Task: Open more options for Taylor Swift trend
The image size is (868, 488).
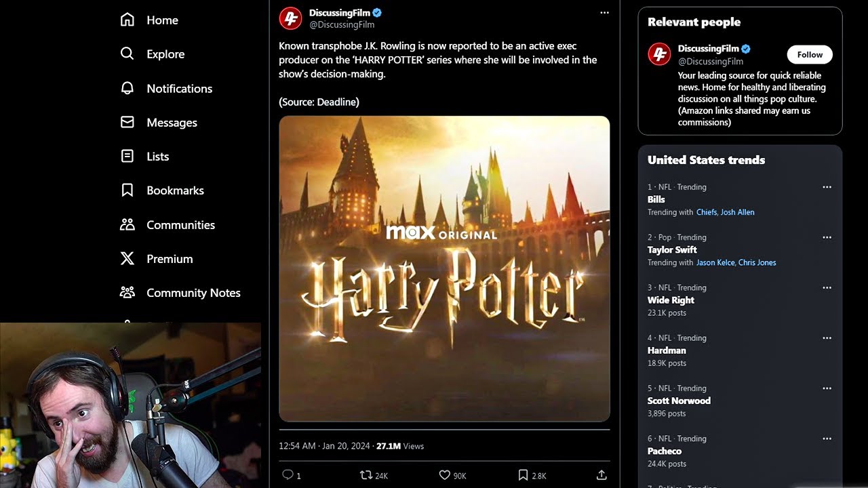Action: point(827,237)
